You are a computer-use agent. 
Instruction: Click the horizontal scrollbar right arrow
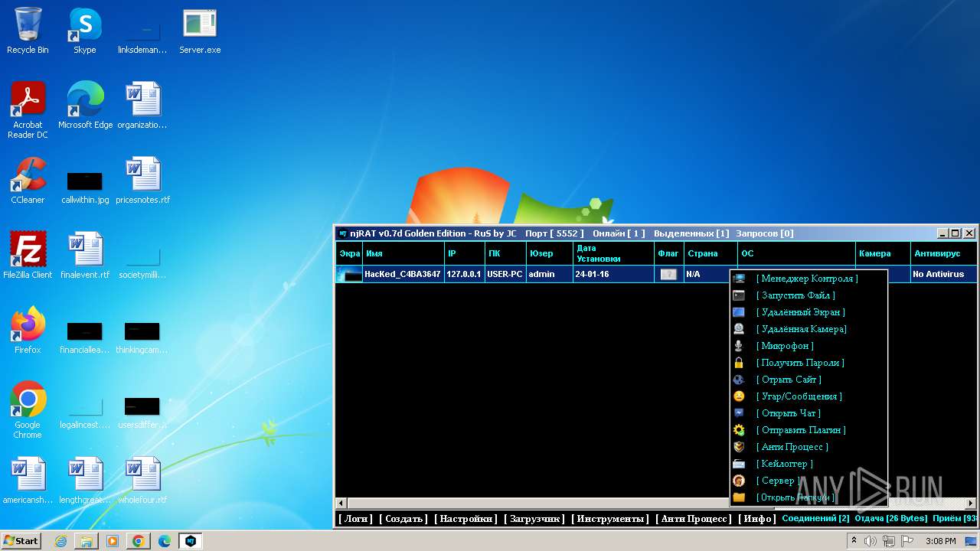coord(972,504)
